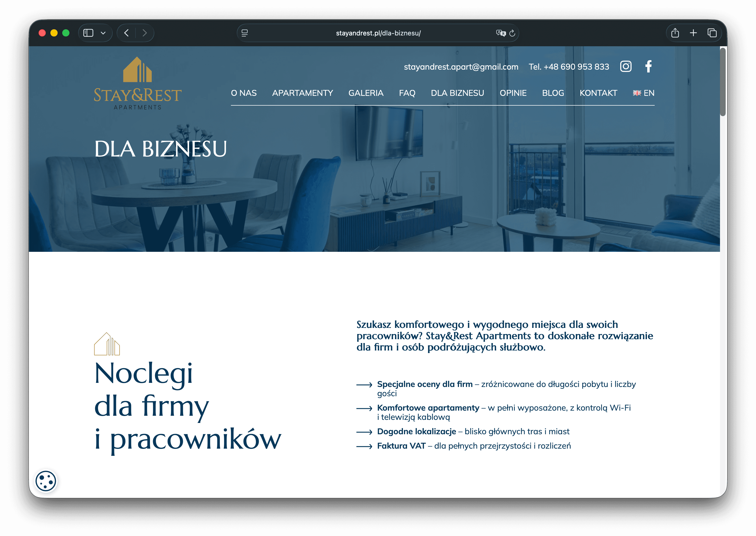Open cookie settings icon
This screenshot has width=756, height=536.
[x=46, y=481]
